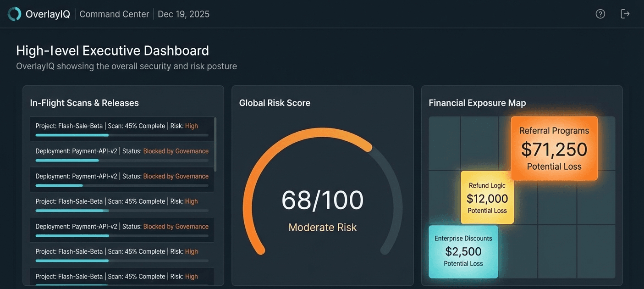Screen dimensions: 644x289
Task: Select the Refund Logic heatmap tile
Action: click(x=487, y=198)
